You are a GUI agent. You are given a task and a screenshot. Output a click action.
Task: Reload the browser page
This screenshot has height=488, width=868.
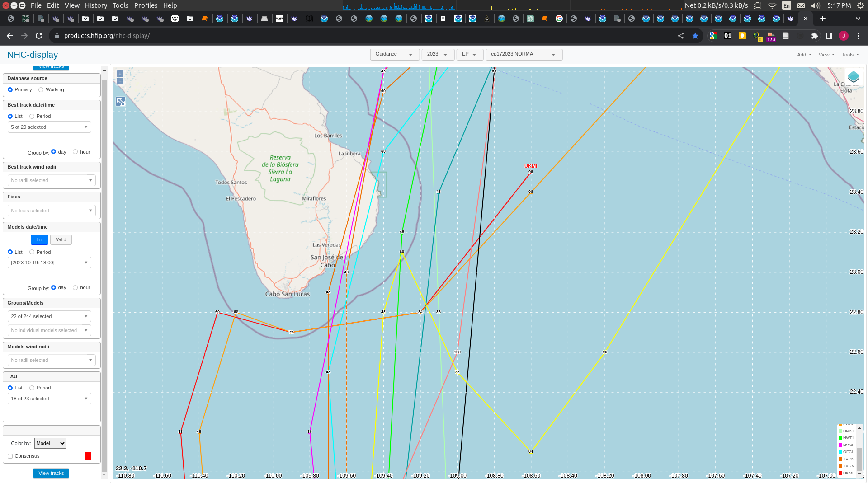click(x=39, y=36)
